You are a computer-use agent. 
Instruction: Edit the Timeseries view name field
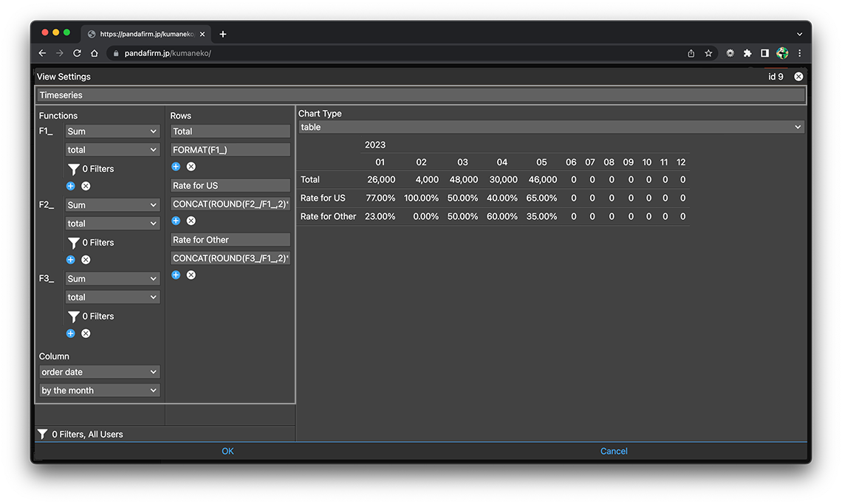[x=420, y=95]
